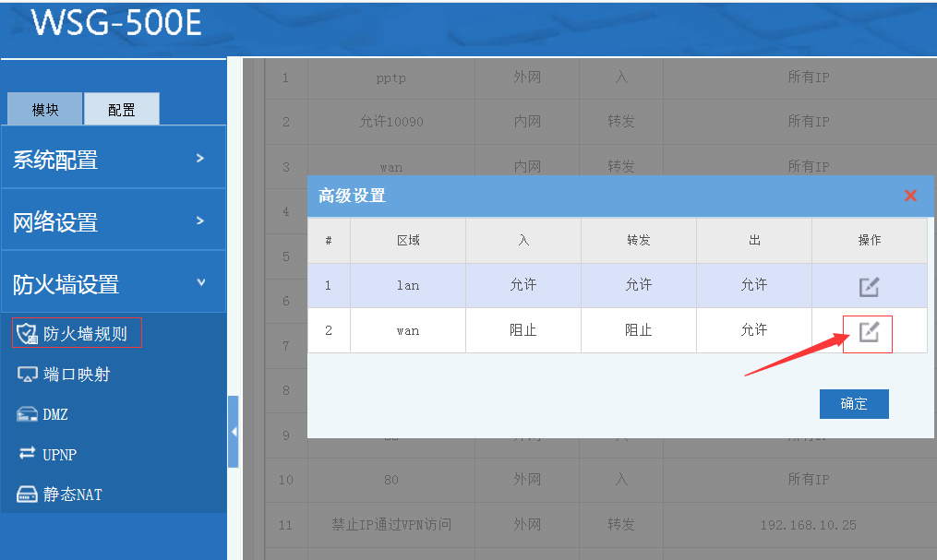Collapse the sidebar using the splitter arrow
Image resolution: width=937 pixels, height=560 pixels.
(x=234, y=432)
